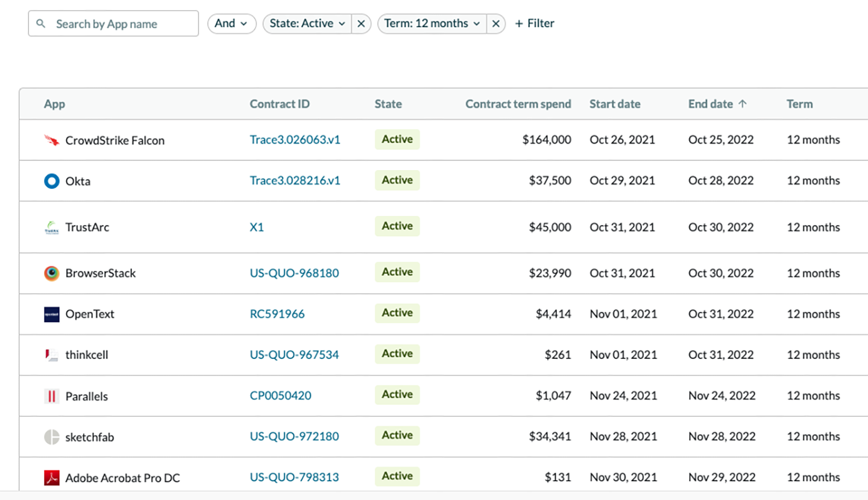Click the BrowserStack app icon

coord(52,273)
